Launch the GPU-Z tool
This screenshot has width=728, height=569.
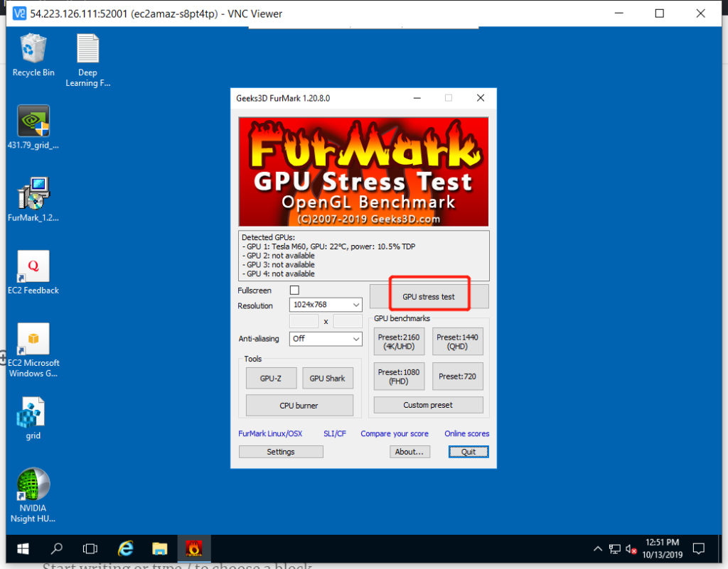pyautogui.click(x=271, y=379)
